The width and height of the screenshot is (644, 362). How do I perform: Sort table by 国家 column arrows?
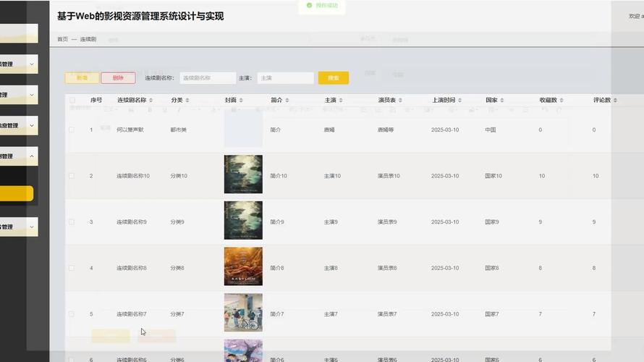pyautogui.click(x=502, y=100)
